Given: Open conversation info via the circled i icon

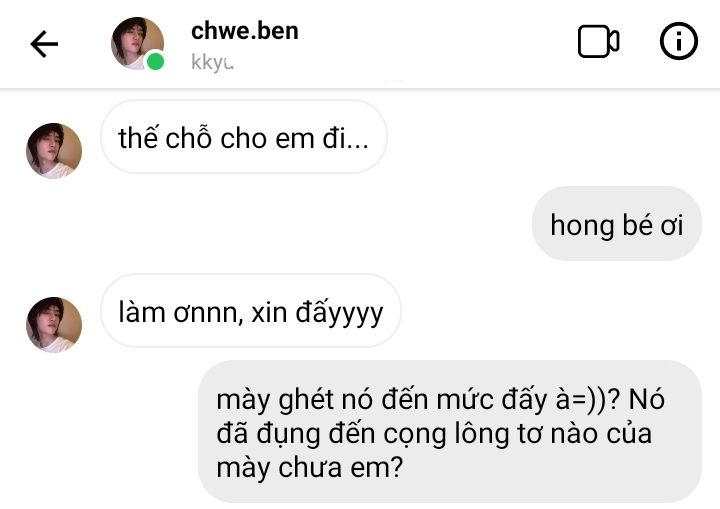Looking at the screenshot, I should click(x=679, y=41).
